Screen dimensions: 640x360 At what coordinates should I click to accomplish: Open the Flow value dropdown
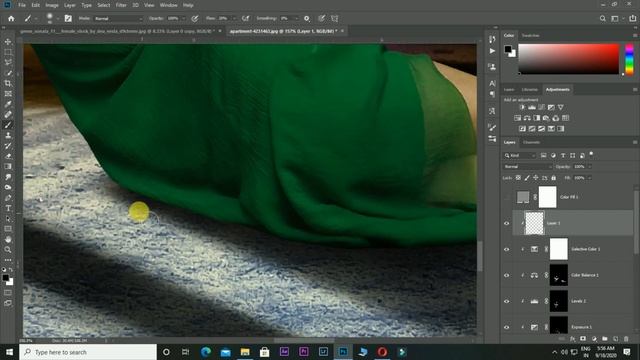click(x=234, y=18)
